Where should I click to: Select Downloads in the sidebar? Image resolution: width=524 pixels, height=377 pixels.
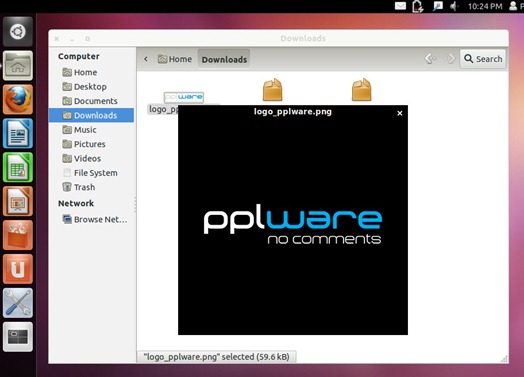tap(91, 115)
